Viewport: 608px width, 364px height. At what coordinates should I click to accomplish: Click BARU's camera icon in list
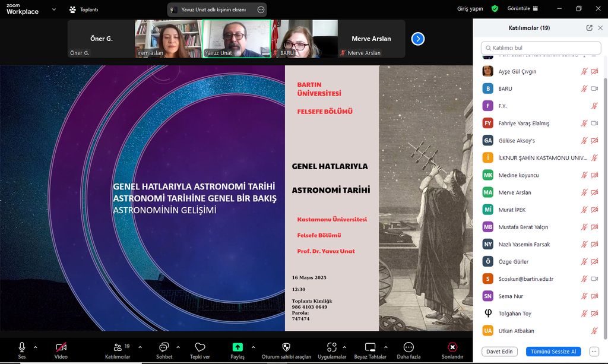(594, 88)
